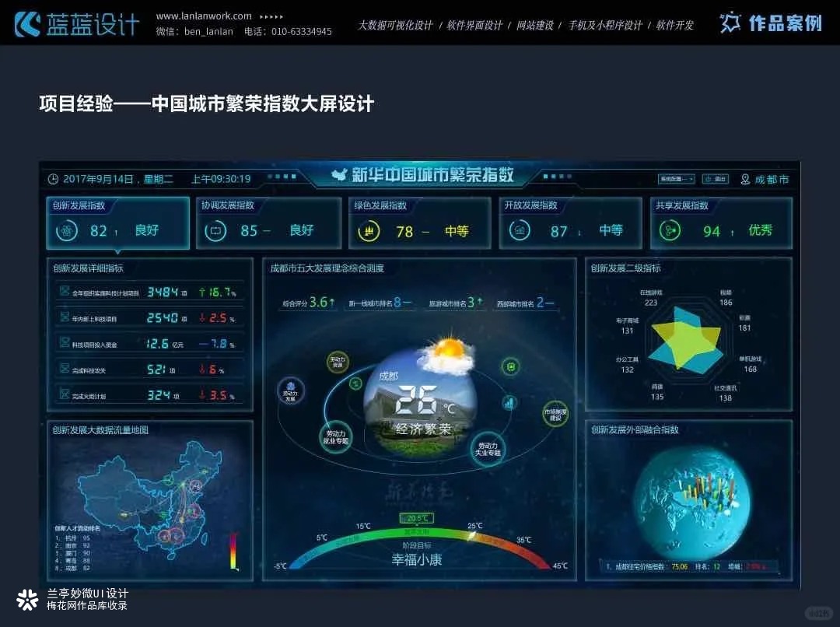
Task: Click the icon of the 2540 项 row
Action: point(65,317)
